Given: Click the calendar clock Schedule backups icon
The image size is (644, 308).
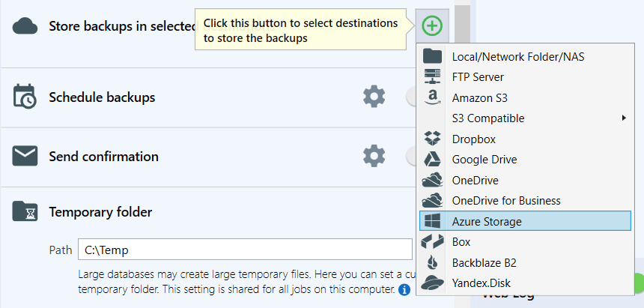Looking at the screenshot, I should click(x=25, y=96).
